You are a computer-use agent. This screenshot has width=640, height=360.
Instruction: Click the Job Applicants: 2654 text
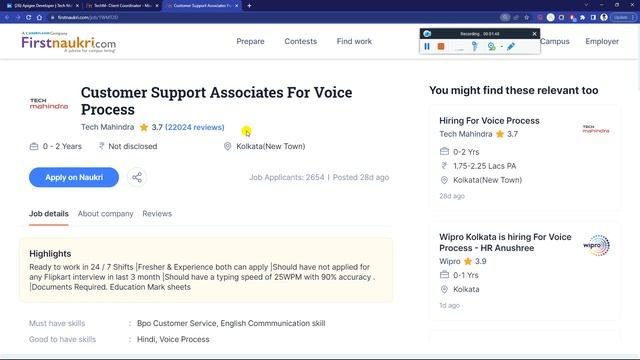tap(287, 177)
